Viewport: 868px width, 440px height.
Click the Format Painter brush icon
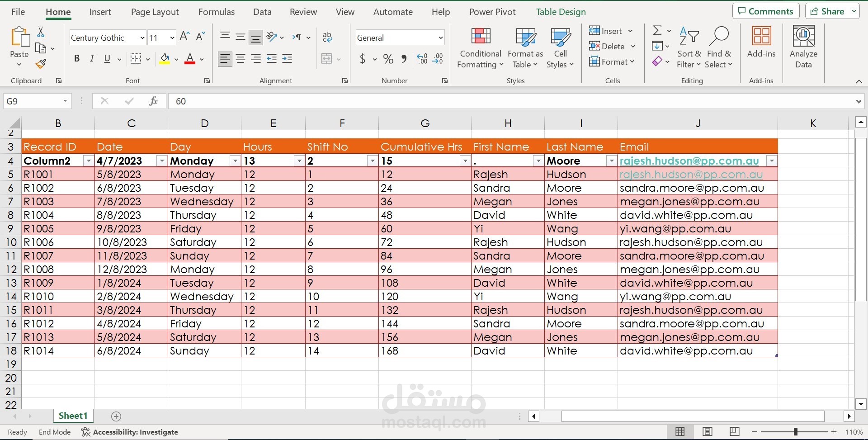pos(41,64)
